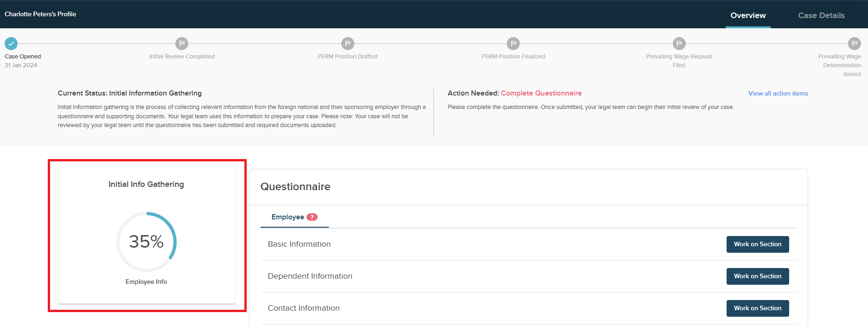
Task: Click the Complete Questionnaire action link
Action: 541,93
